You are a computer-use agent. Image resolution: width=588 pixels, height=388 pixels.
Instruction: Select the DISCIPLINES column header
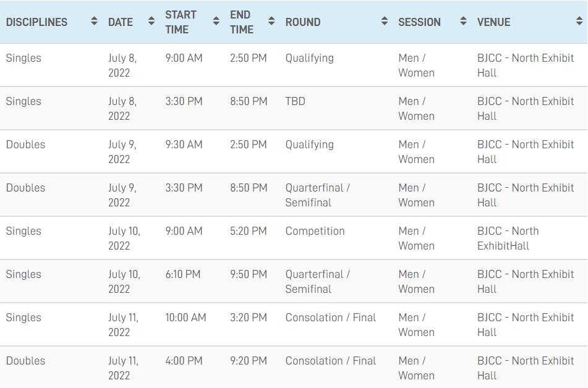(36, 22)
